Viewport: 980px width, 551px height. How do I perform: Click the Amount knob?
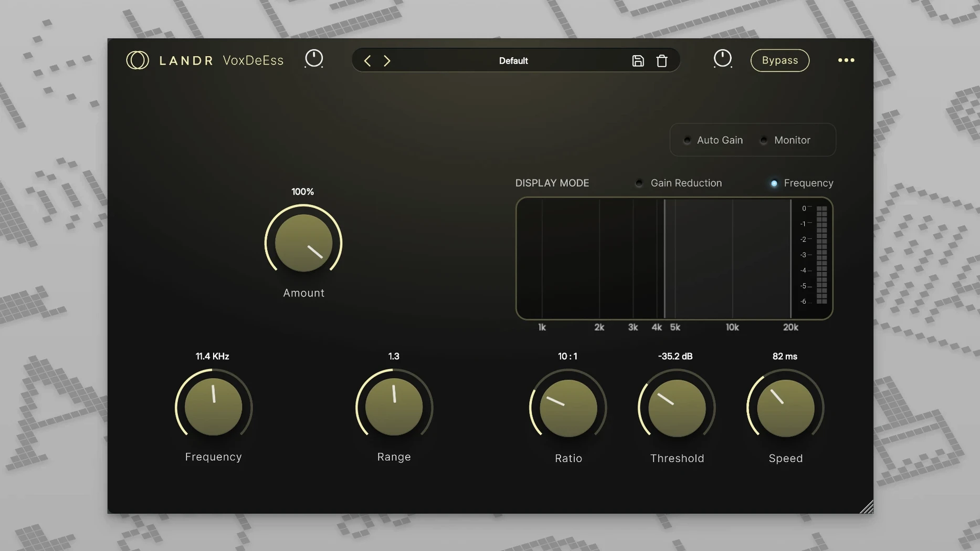(303, 243)
